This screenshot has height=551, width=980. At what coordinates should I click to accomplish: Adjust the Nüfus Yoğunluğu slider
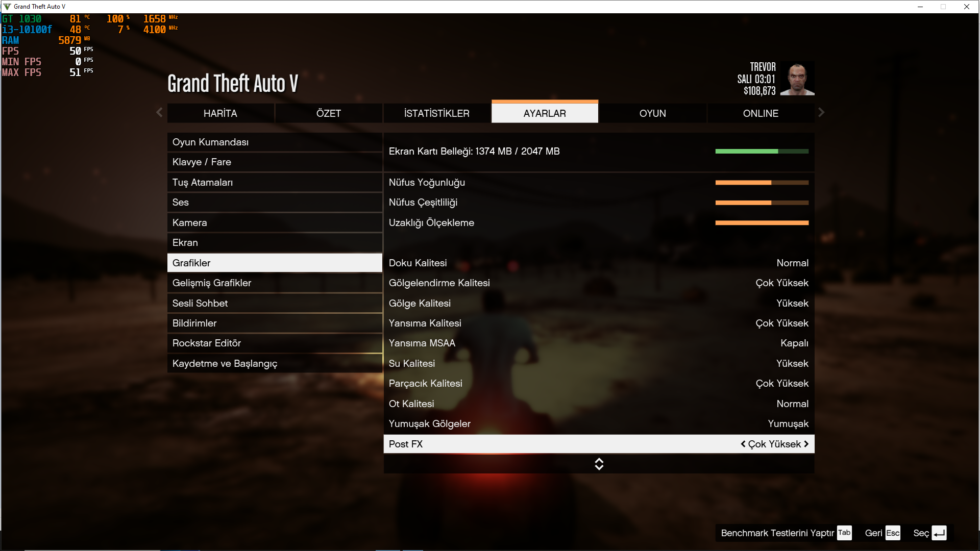coord(762,182)
